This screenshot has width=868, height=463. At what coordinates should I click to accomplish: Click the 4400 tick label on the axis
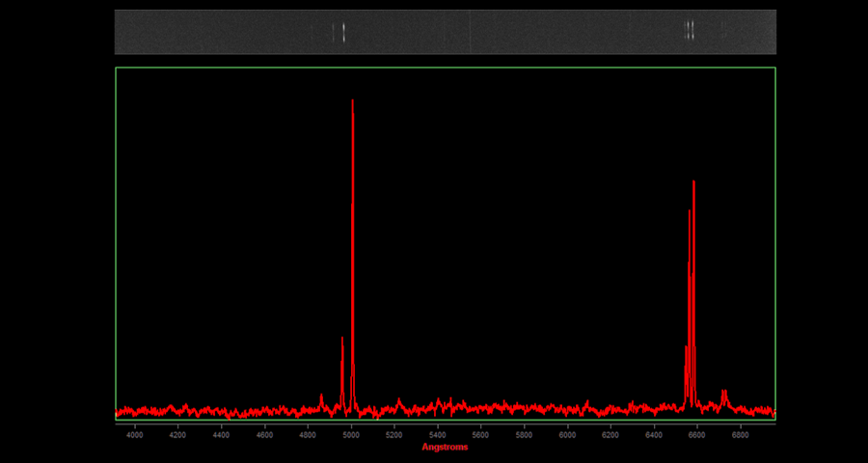tap(221, 435)
